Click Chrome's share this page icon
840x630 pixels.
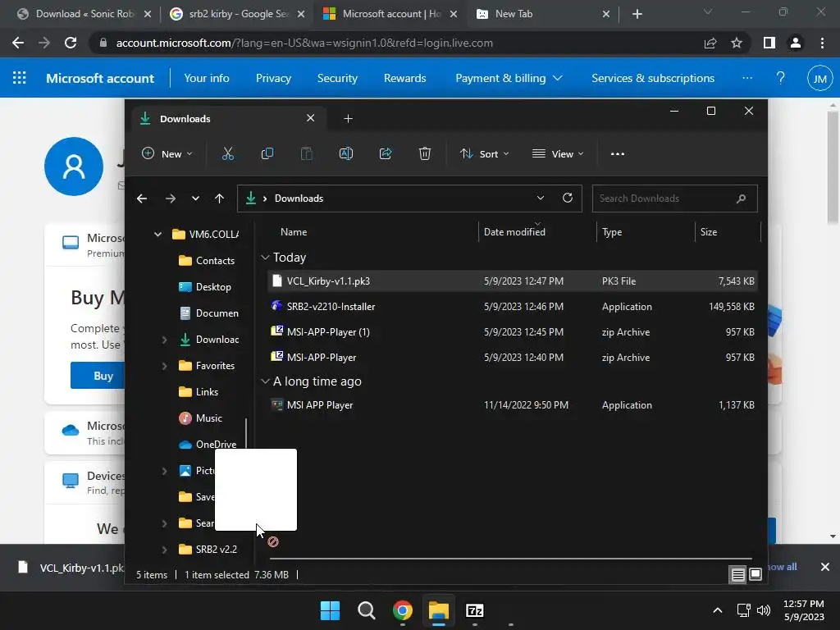click(x=710, y=43)
